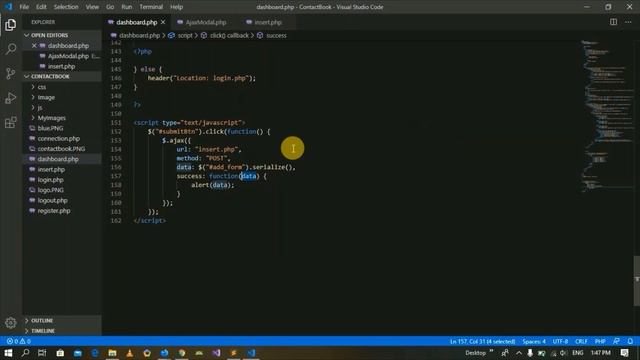Launch VLC media player from taskbar
Screen dimensions: 640x360
(x=130, y=353)
